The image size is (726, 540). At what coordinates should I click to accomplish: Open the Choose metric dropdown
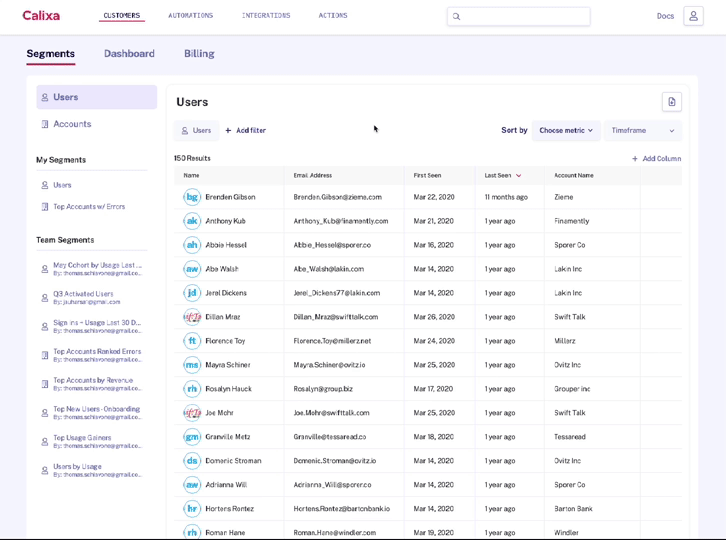566,131
